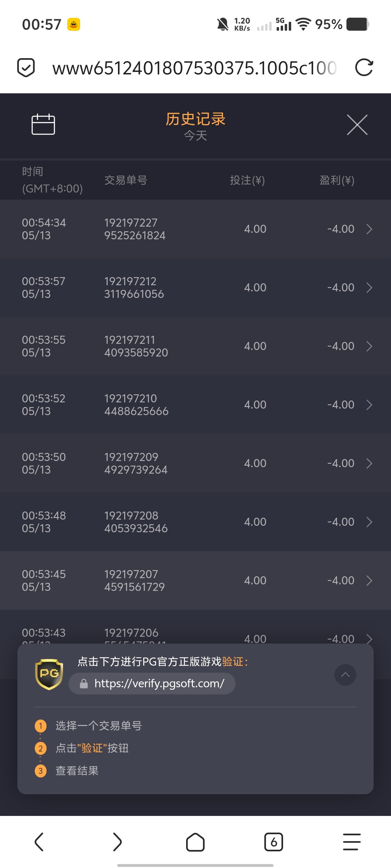Open the browser home page
The width and height of the screenshot is (391, 868).
click(195, 842)
